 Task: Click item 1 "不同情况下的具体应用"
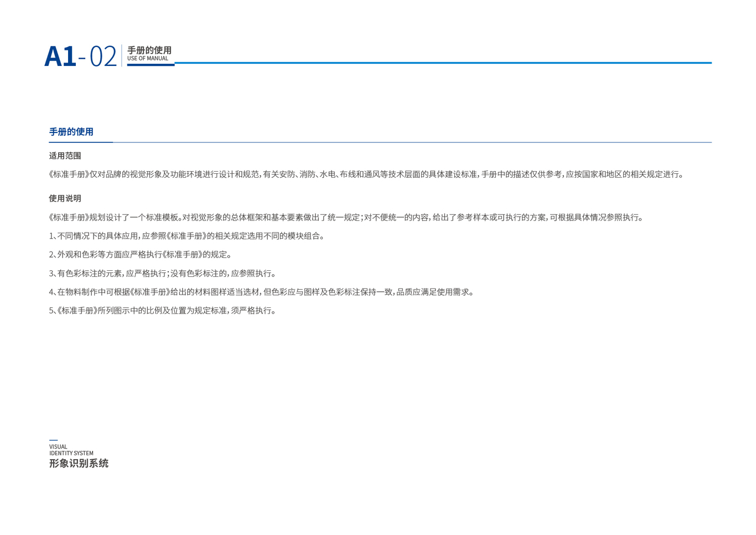click(x=187, y=236)
